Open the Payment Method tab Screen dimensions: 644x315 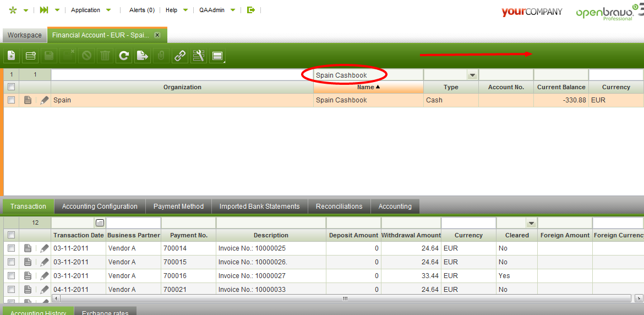(179, 207)
